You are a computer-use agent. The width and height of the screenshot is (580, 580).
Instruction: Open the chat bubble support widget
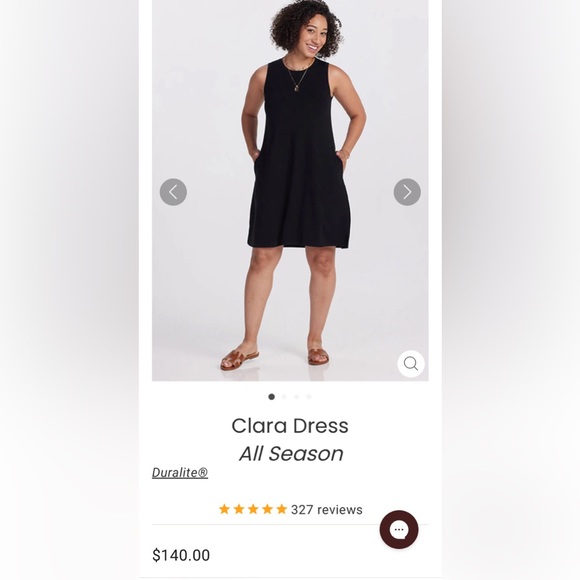coord(399,529)
